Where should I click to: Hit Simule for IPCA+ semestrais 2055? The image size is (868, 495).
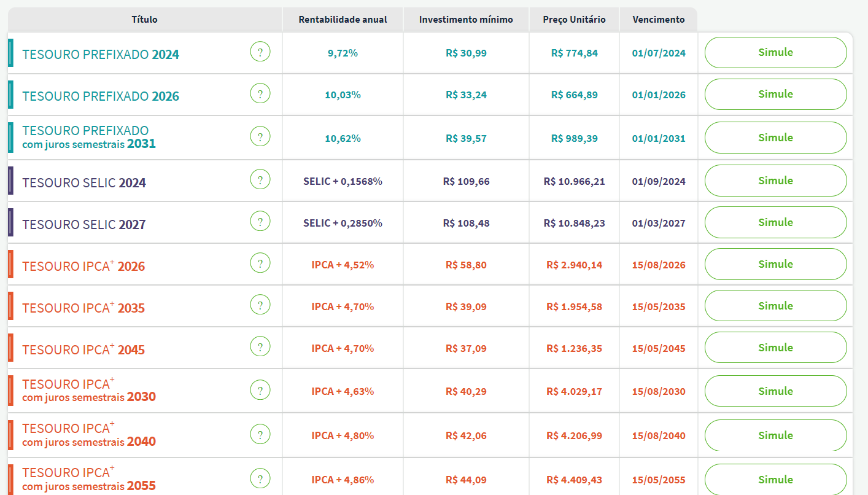pyautogui.click(x=775, y=480)
